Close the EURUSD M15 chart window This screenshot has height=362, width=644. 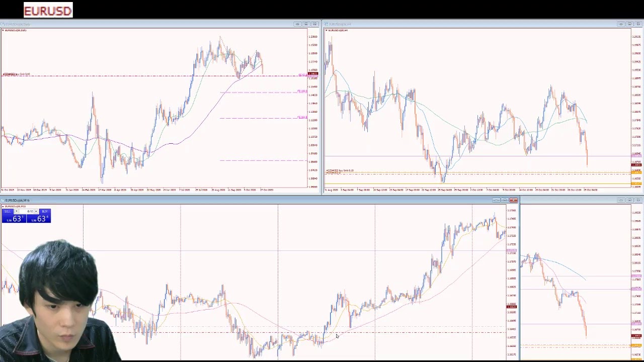coord(513,201)
